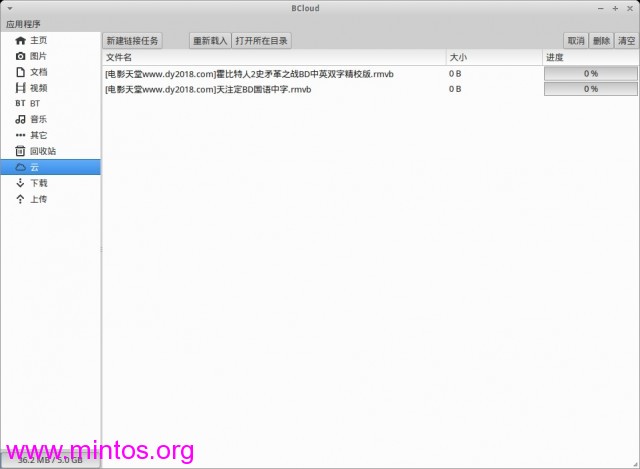640x469 pixels.
Task: Select the 音乐 music note icon
Action: [x=20, y=119]
